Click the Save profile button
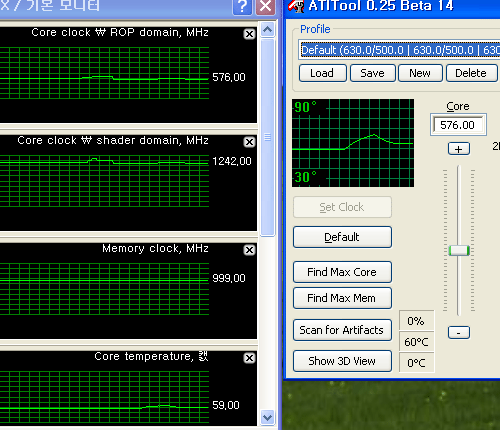The width and height of the screenshot is (500, 430). tap(373, 73)
